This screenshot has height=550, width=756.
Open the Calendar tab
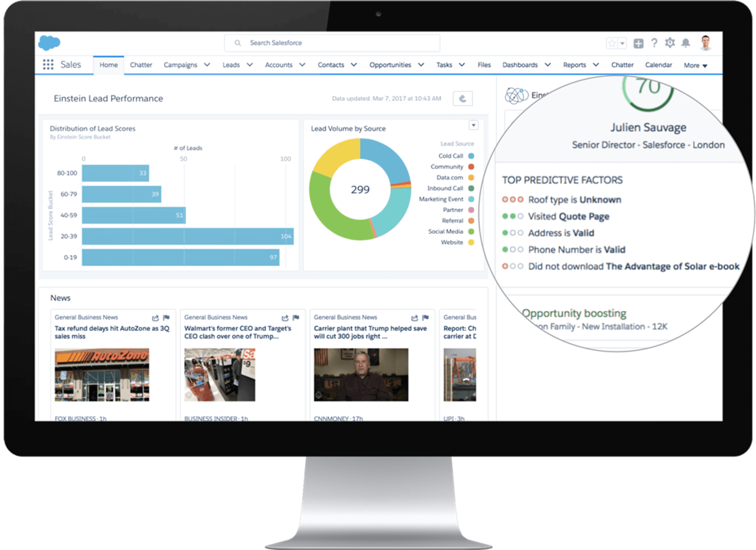[x=658, y=65]
